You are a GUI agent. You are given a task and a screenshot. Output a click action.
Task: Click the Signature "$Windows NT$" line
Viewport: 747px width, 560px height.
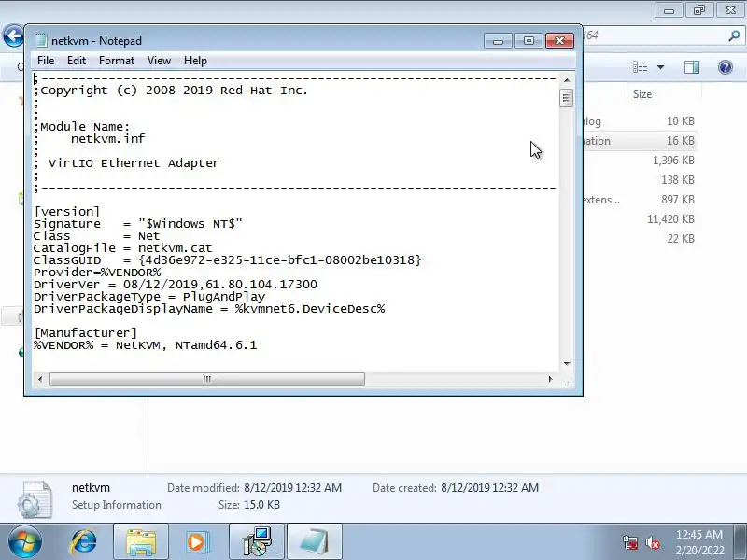137,224
